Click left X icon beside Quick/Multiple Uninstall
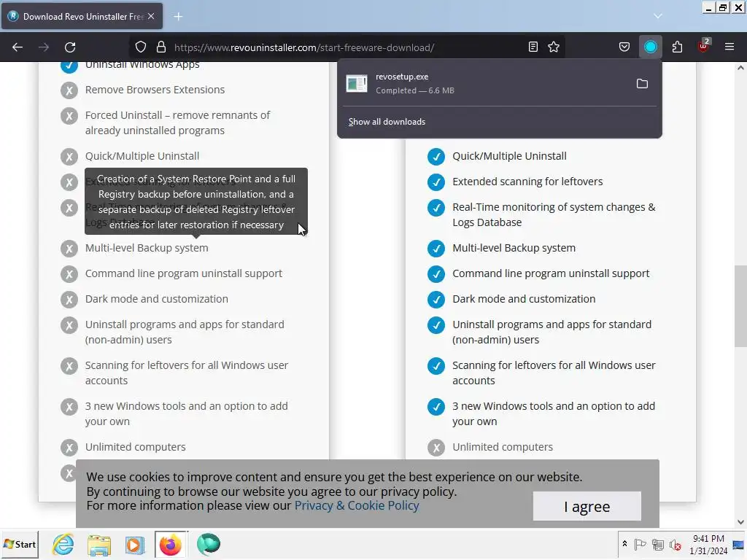The image size is (747, 560). click(x=69, y=157)
